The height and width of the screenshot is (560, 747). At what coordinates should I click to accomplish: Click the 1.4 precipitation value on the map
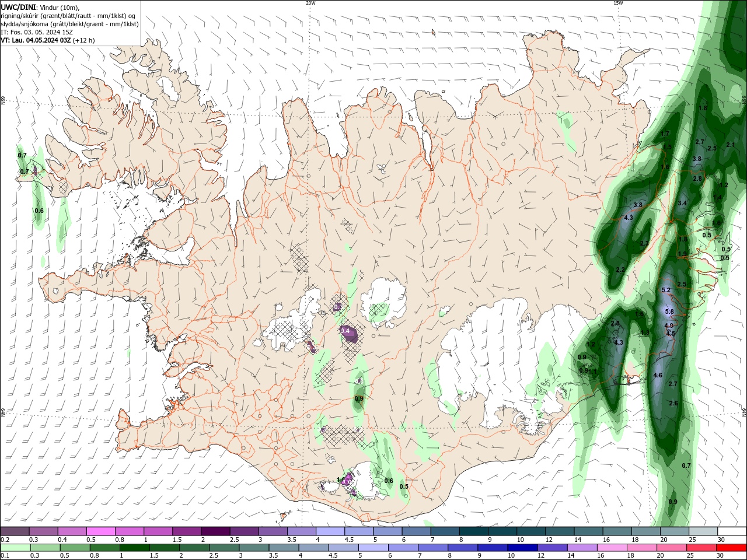(717, 198)
